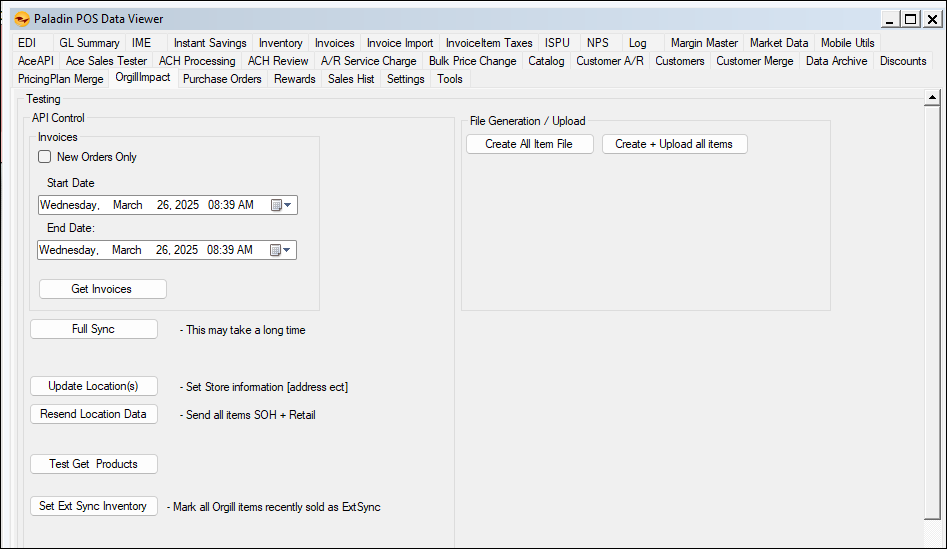Switch to the Rewards tab
The width and height of the screenshot is (947, 549).
pos(295,79)
